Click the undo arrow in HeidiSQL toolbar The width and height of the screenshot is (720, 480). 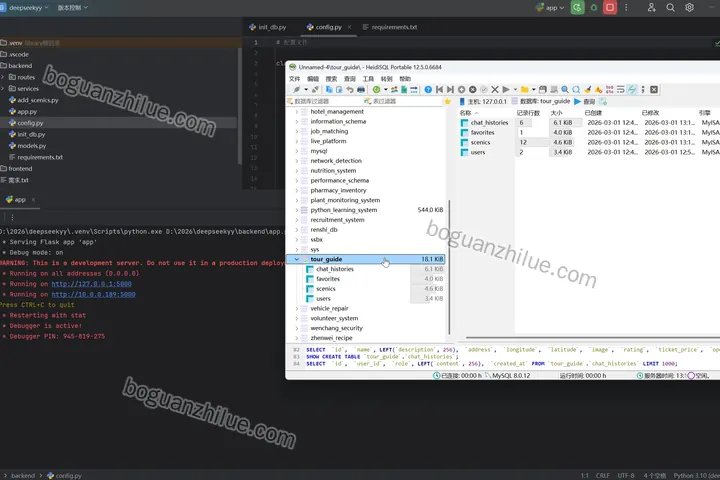(350, 90)
